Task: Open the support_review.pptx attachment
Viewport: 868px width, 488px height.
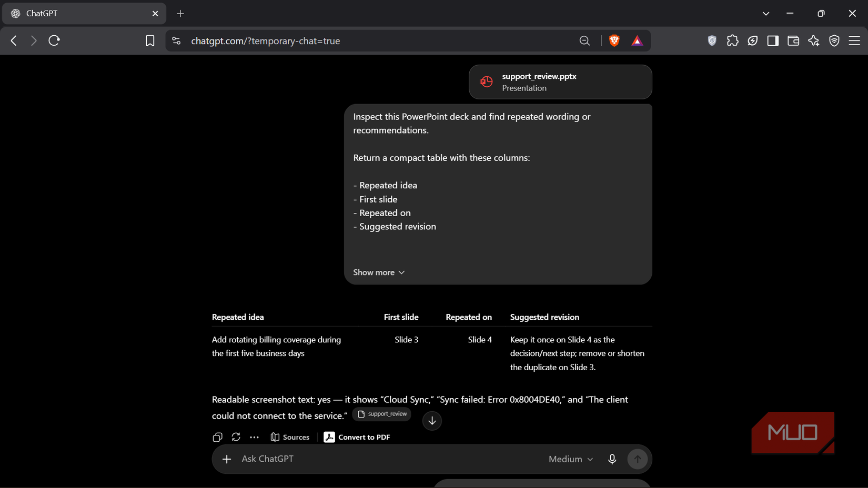Action: (560, 82)
